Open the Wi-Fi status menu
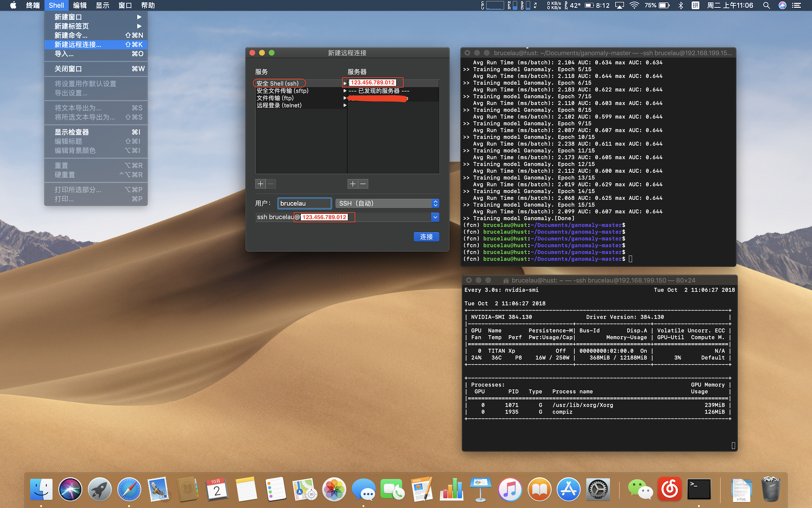 click(634, 6)
